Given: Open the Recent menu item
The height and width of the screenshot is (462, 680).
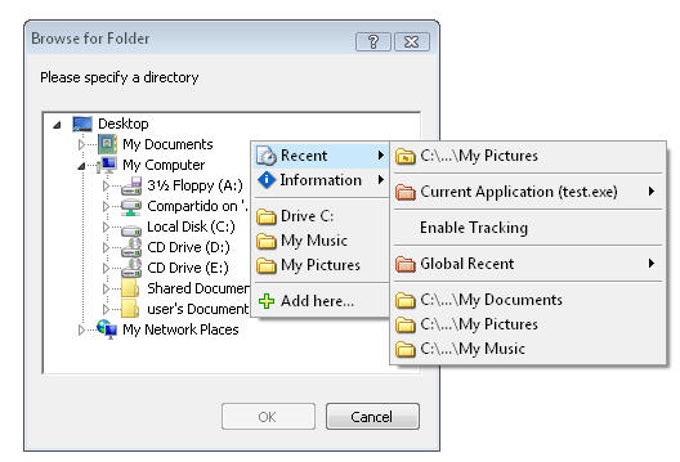Looking at the screenshot, I should point(321,156).
